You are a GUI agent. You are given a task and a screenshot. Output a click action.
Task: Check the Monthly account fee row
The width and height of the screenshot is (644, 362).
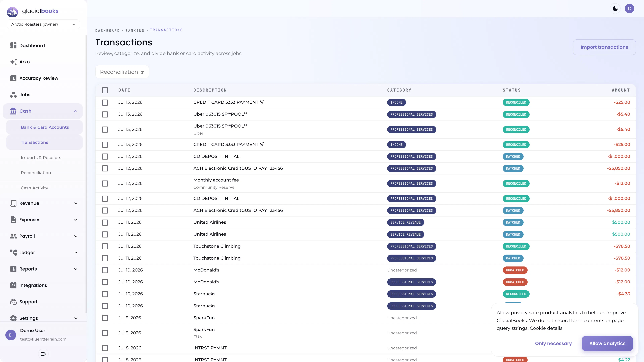(105, 183)
